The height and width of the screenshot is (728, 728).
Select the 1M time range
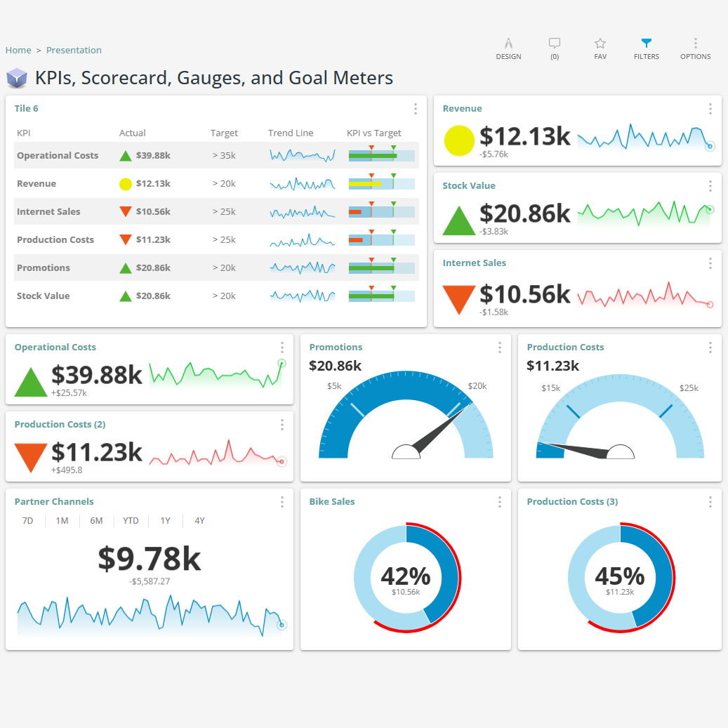62,521
